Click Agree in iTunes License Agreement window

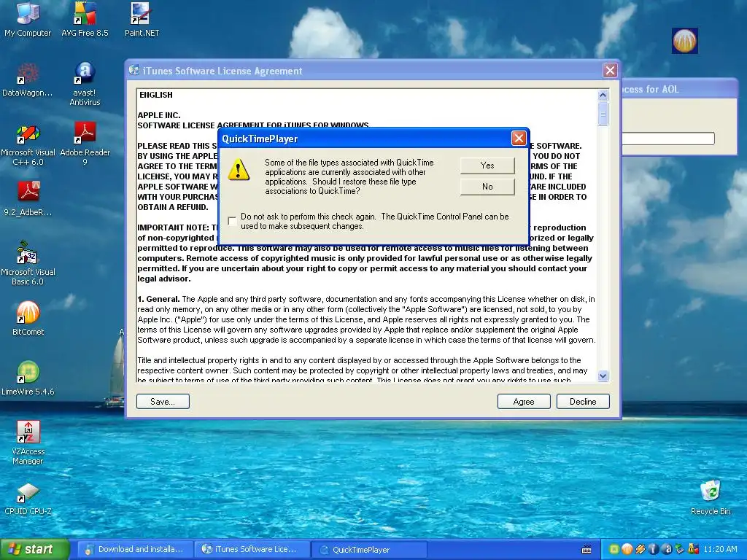point(524,402)
